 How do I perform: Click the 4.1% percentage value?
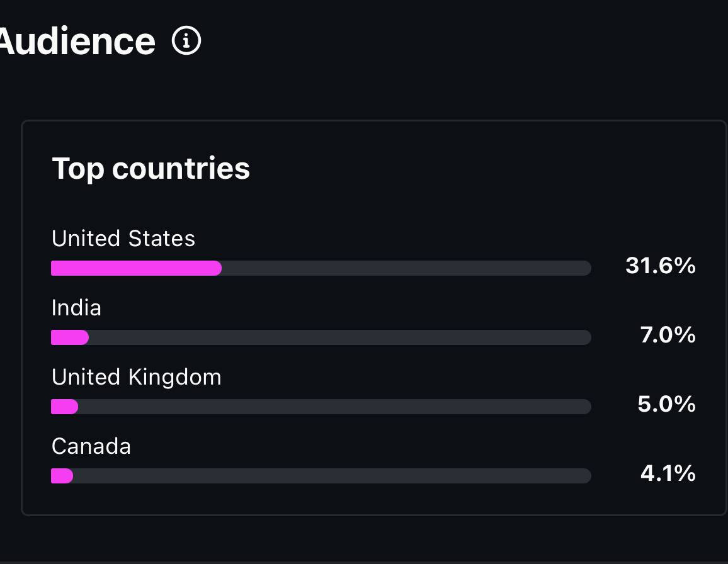point(668,473)
